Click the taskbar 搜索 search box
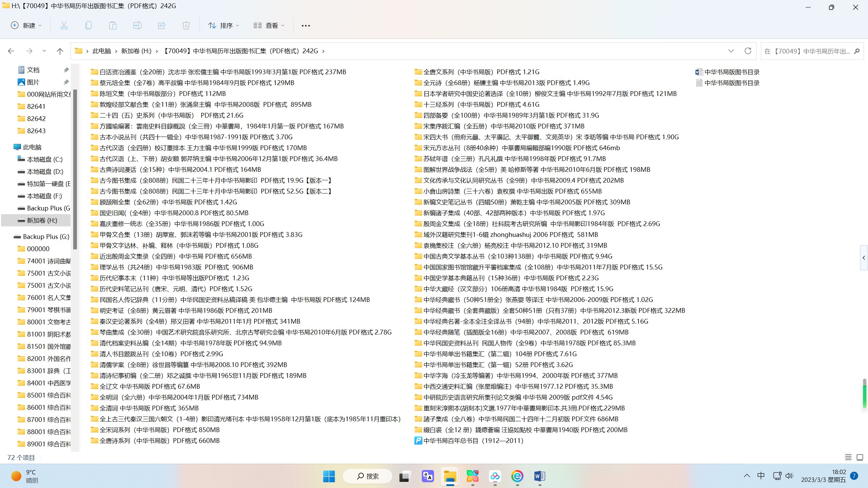 click(368, 476)
